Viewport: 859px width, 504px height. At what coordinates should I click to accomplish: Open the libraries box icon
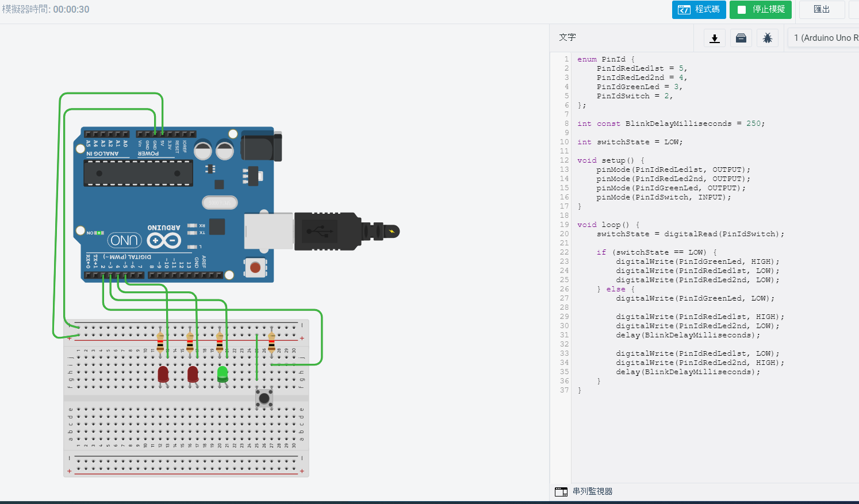[741, 38]
